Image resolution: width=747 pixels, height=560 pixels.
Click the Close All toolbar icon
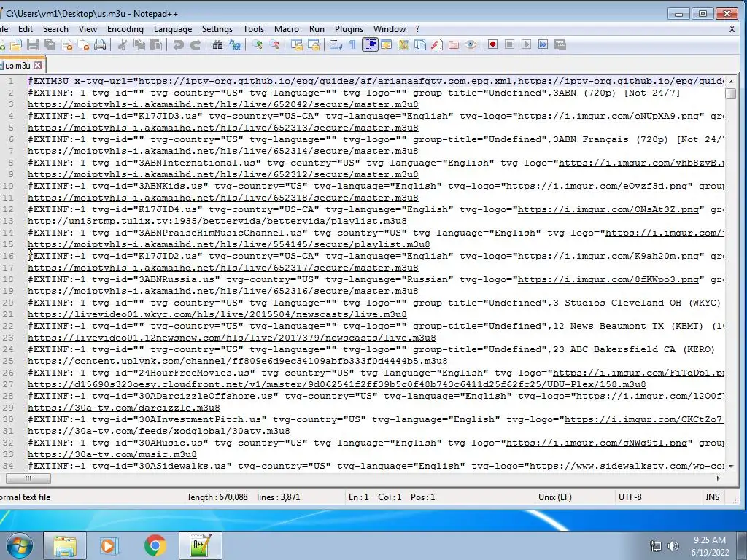[x=83, y=44]
